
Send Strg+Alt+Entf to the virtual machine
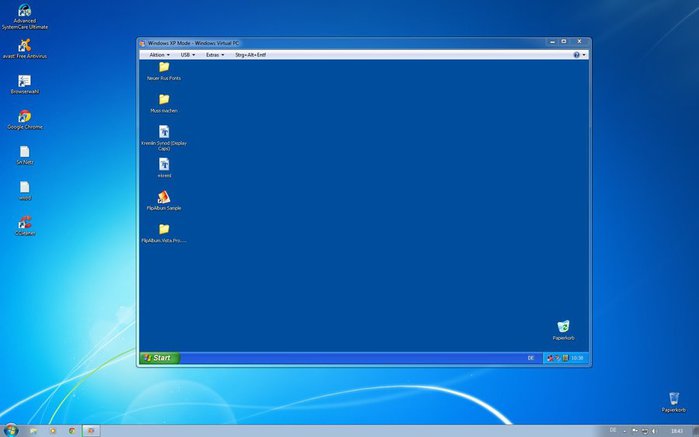251,55
